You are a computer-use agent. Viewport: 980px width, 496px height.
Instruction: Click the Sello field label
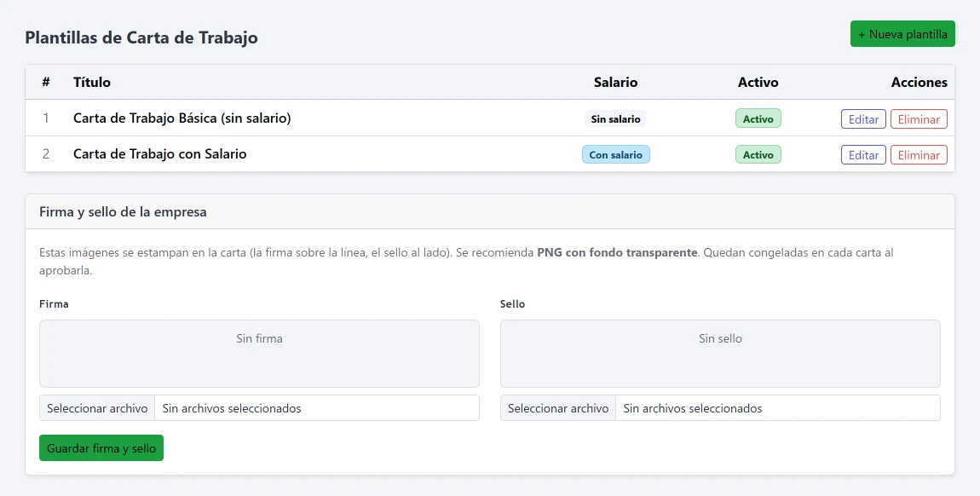point(512,303)
